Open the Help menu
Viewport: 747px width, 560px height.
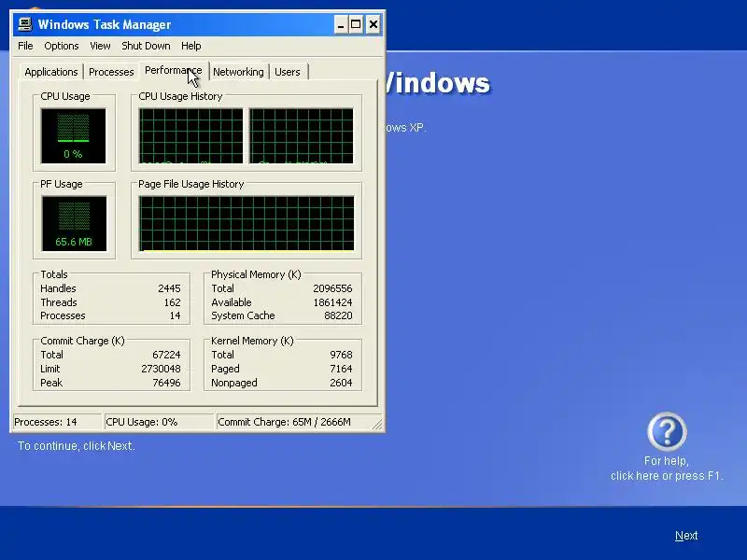point(191,46)
